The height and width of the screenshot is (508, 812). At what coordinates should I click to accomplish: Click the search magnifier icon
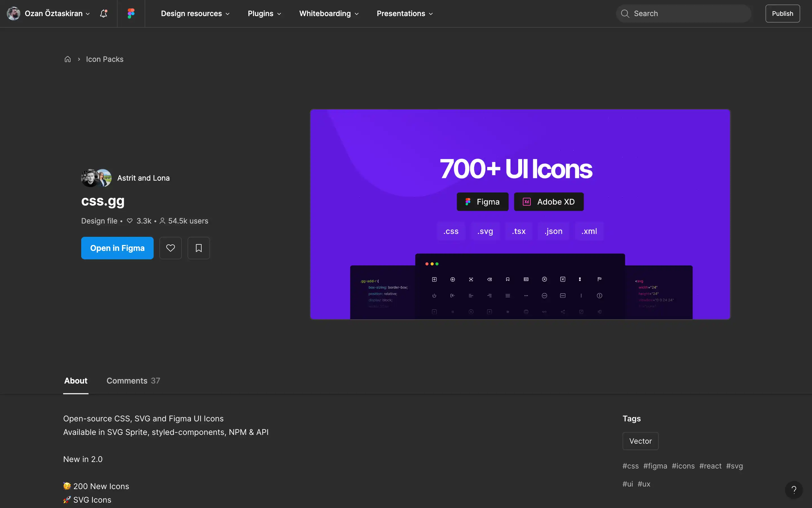click(x=625, y=14)
